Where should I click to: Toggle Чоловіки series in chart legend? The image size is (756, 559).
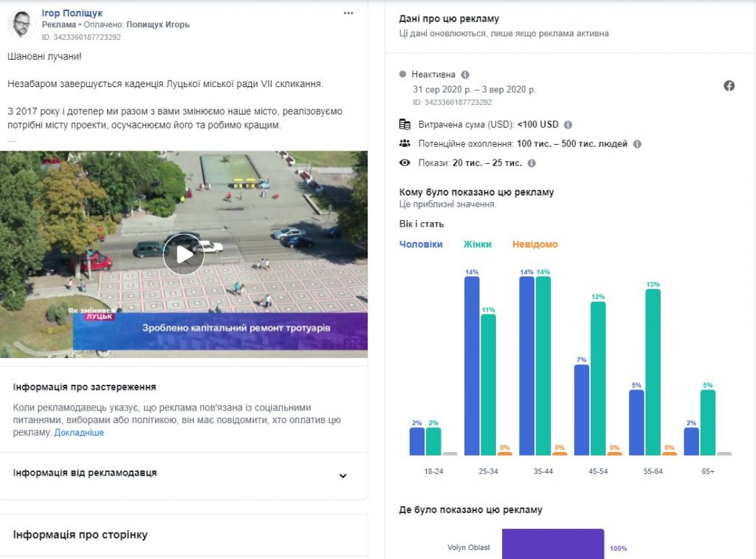click(421, 244)
